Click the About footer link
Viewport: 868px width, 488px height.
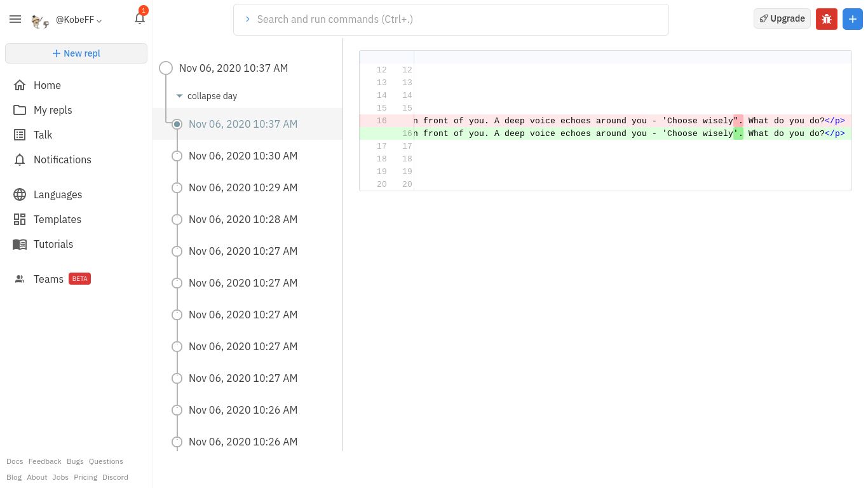[x=37, y=477]
